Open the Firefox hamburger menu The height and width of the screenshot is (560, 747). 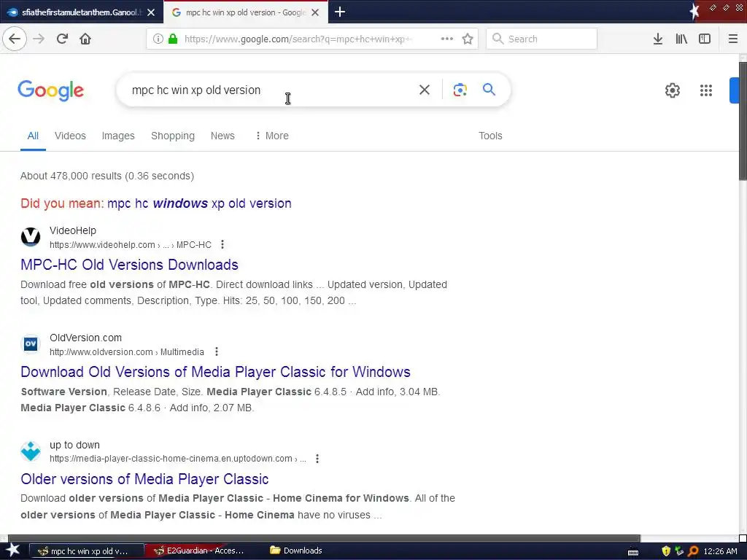[733, 39]
